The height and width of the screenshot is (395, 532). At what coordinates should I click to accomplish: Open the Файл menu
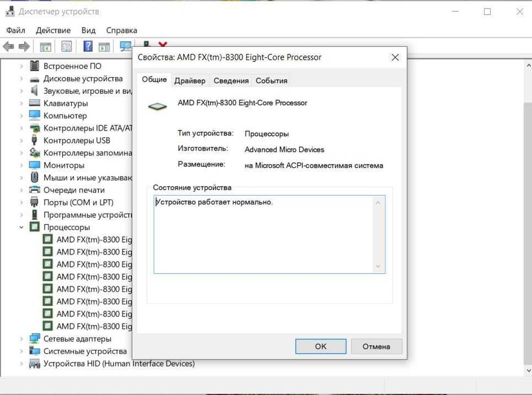[x=16, y=30]
